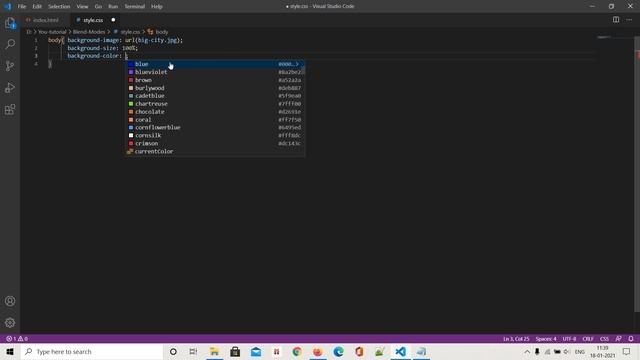Click You-tutorial in the breadcrumb

tap(52, 32)
